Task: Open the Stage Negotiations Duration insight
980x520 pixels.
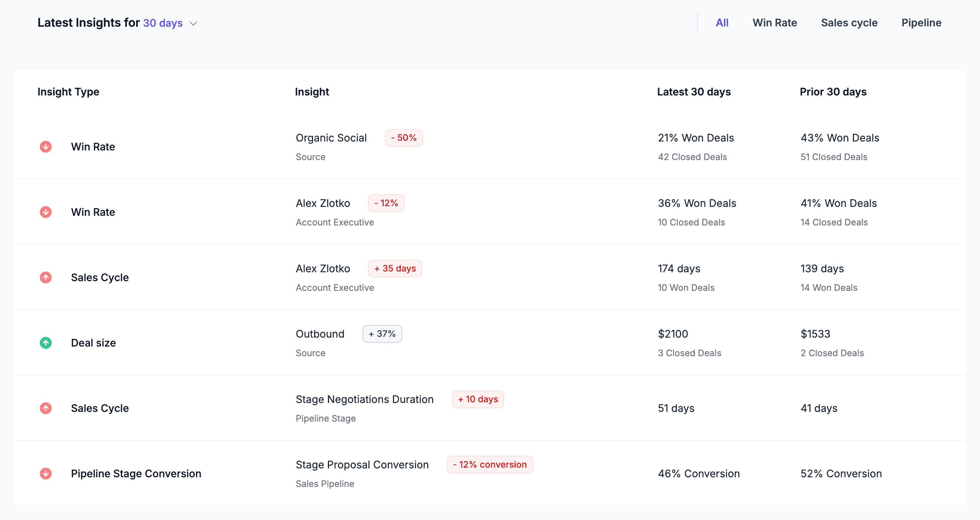Action: click(364, 399)
